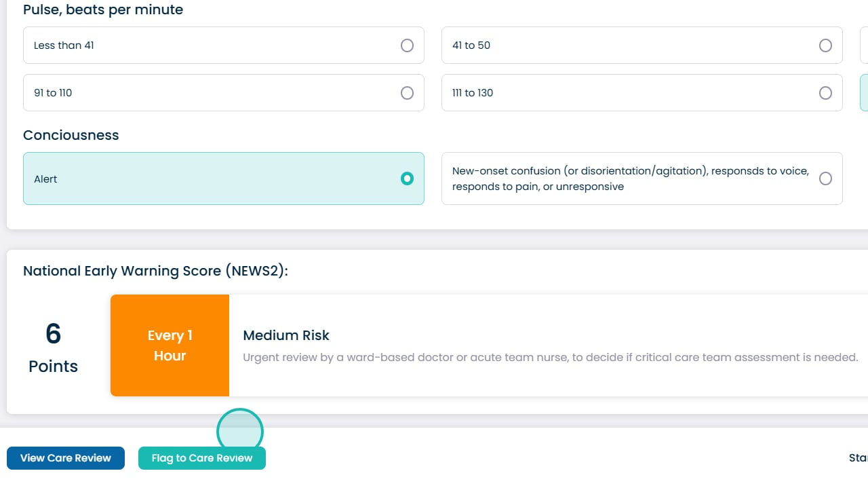Click the urgent review description text
This screenshot has width=868, height=488.
(x=550, y=357)
